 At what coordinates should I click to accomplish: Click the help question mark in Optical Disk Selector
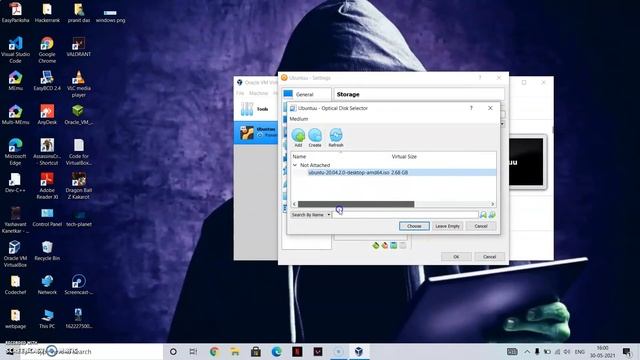[x=471, y=108]
